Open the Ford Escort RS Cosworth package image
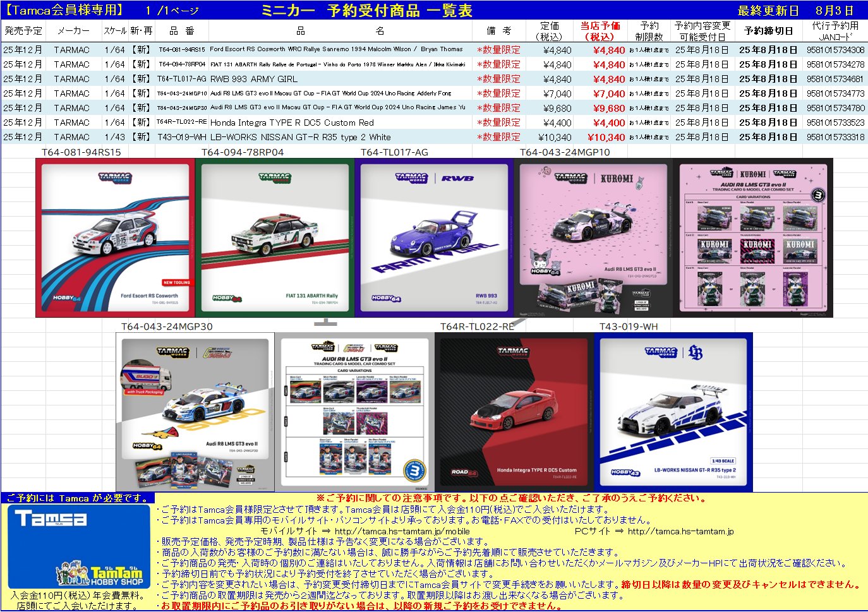 [115, 237]
